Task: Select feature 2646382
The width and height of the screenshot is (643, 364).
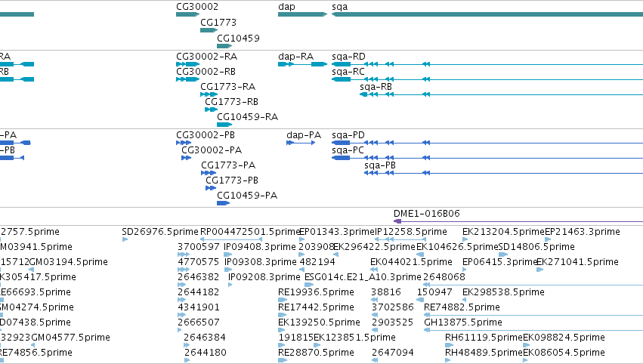Action: click(x=181, y=285)
